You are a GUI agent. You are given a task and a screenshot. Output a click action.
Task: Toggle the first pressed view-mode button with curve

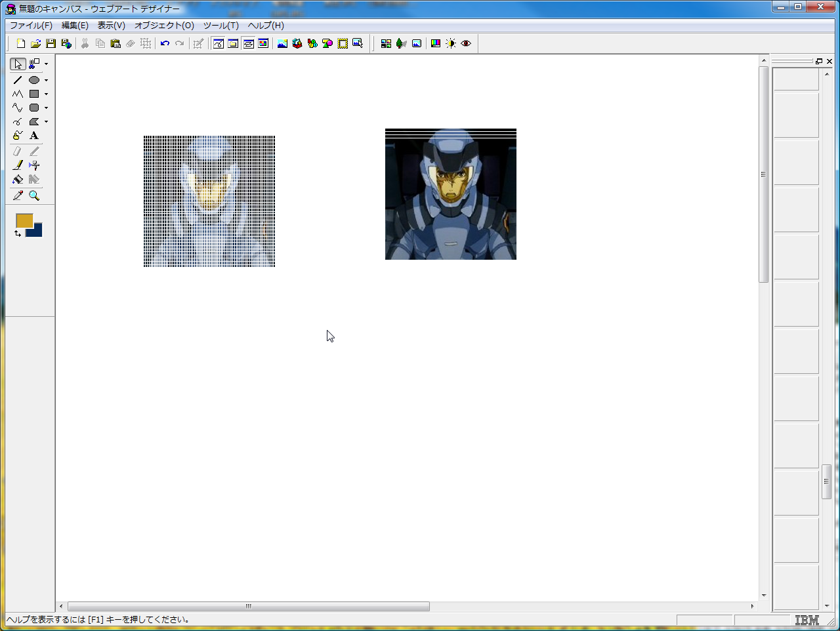[x=218, y=43]
